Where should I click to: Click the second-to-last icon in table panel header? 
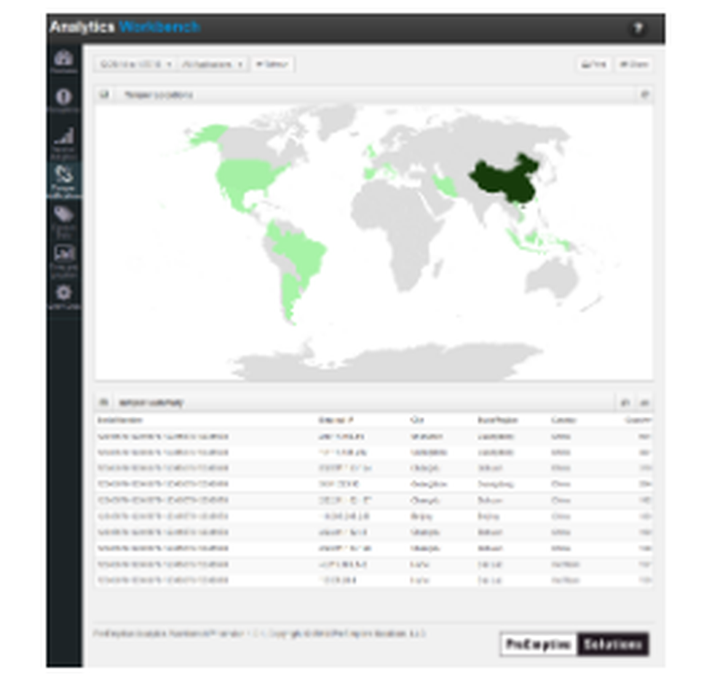pos(625,402)
